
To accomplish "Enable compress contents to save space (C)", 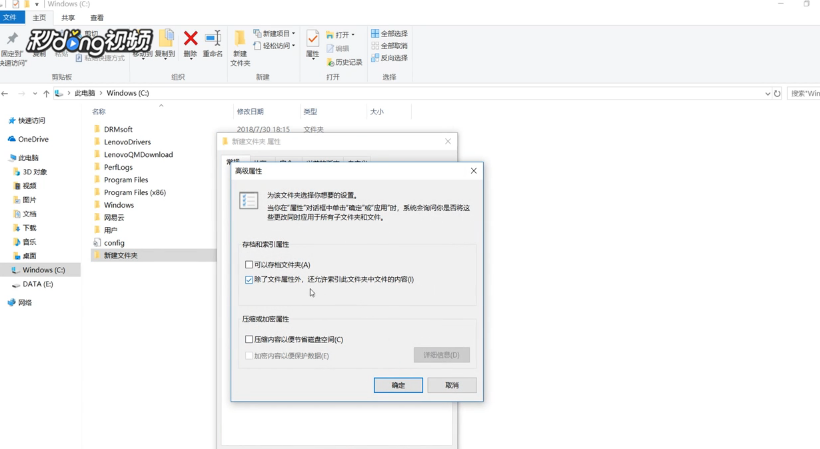I will pyautogui.click(x=249, y=340).
